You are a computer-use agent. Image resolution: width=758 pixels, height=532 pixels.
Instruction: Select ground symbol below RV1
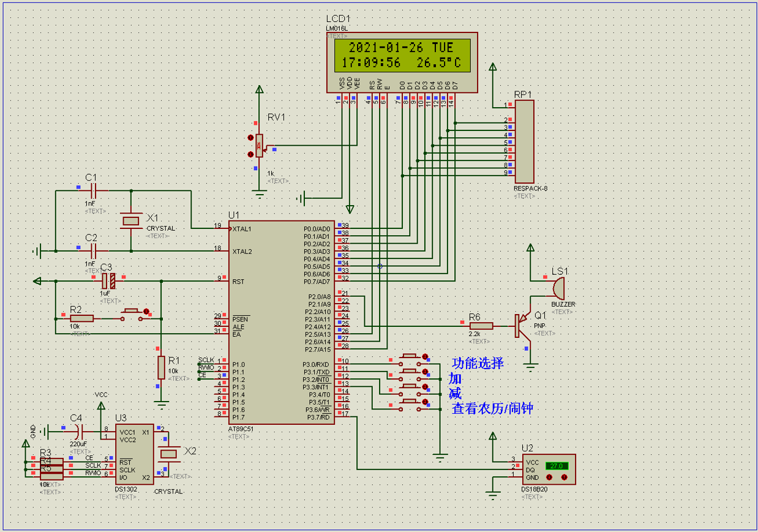pyautogui.click(x=260, y=193)
